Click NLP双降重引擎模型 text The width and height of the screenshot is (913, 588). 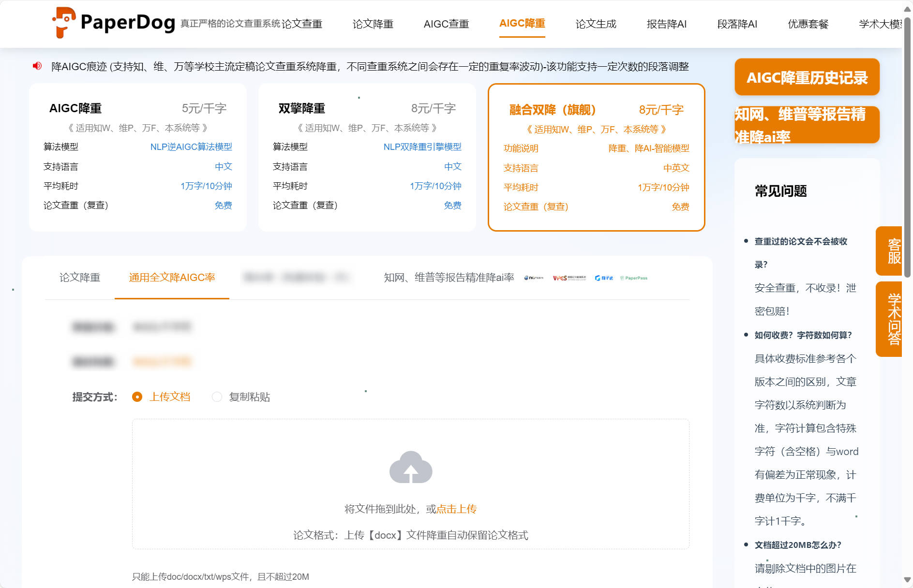click(x=422, y=147)
